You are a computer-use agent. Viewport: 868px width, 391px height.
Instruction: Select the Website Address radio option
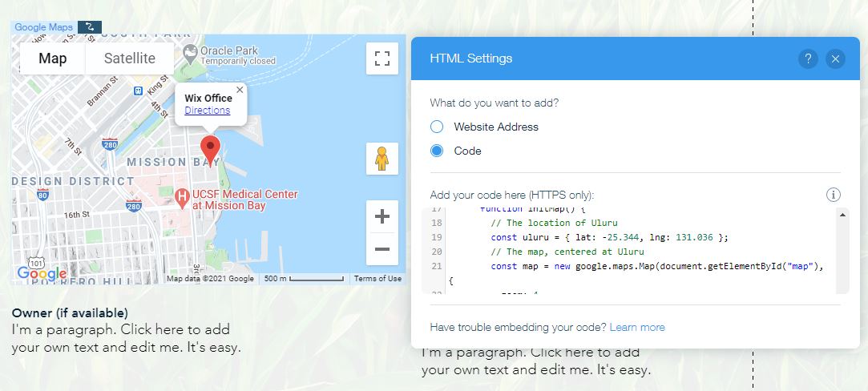[x=437, y=127]
